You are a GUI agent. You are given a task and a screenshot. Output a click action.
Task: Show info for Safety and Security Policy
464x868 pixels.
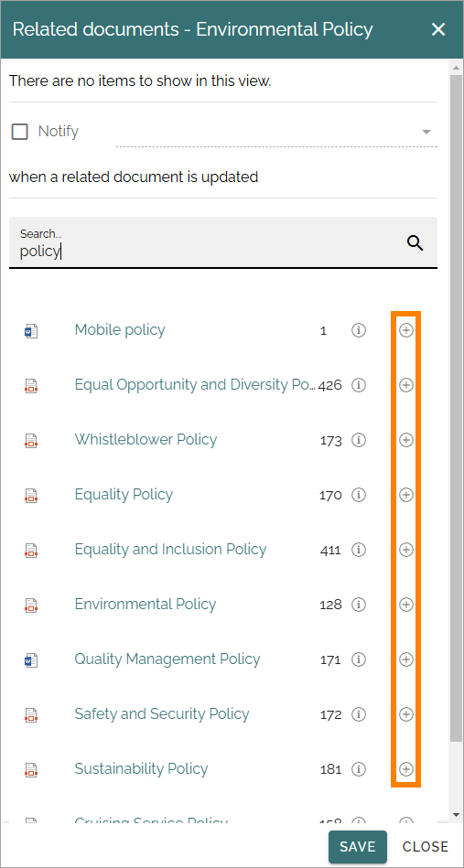click(359, 714)
